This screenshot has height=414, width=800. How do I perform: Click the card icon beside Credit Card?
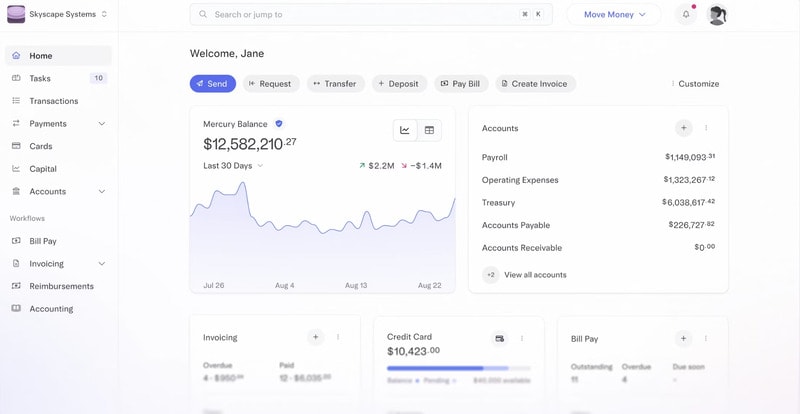(x=500, y=338)
